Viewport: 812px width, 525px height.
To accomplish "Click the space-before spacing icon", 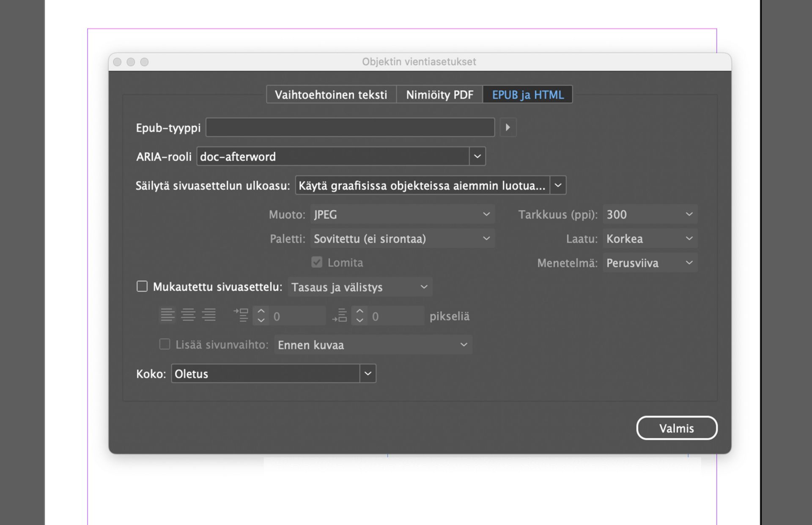I will click(x=241, y=315).
